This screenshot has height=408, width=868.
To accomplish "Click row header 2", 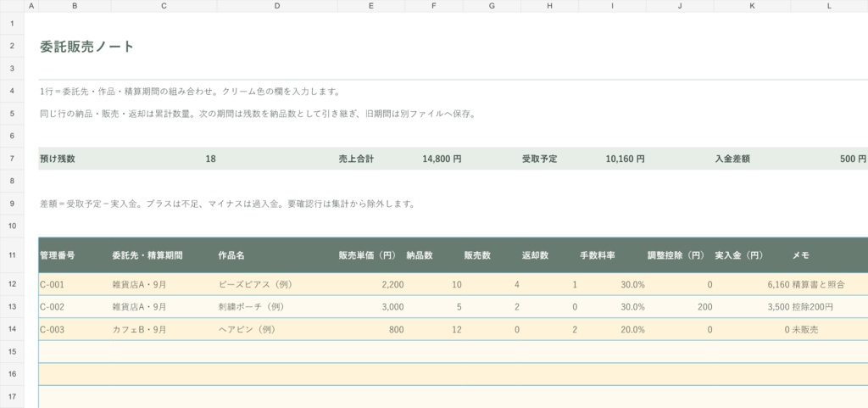I will click(x=12, y=46).
